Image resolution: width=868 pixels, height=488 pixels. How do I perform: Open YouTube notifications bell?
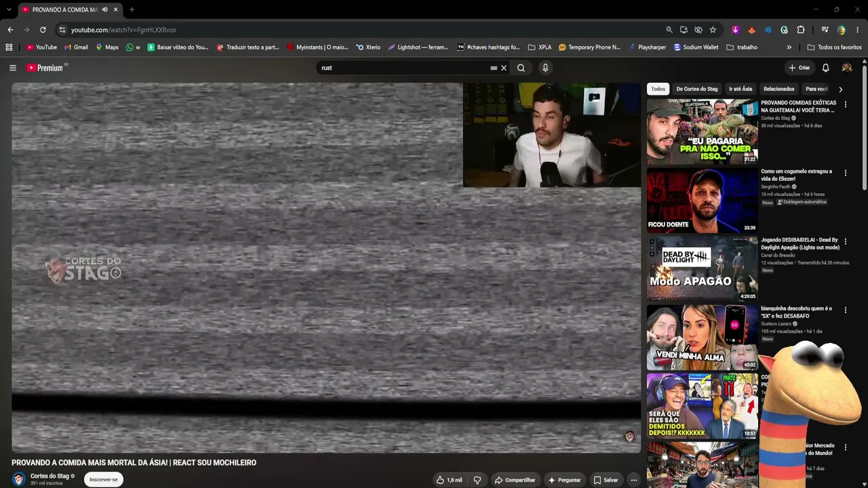pos(825,68)
